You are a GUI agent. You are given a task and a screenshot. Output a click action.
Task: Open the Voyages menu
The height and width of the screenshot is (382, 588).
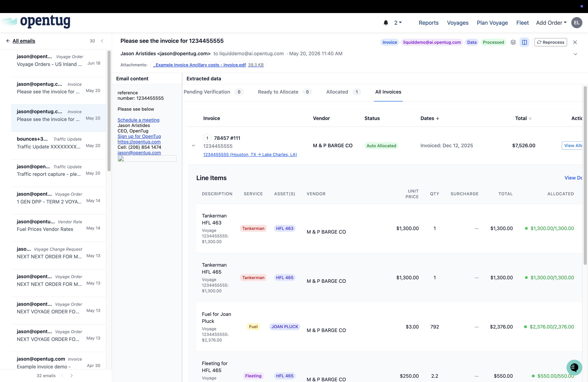pyautogui.click(x=458, y=23)
